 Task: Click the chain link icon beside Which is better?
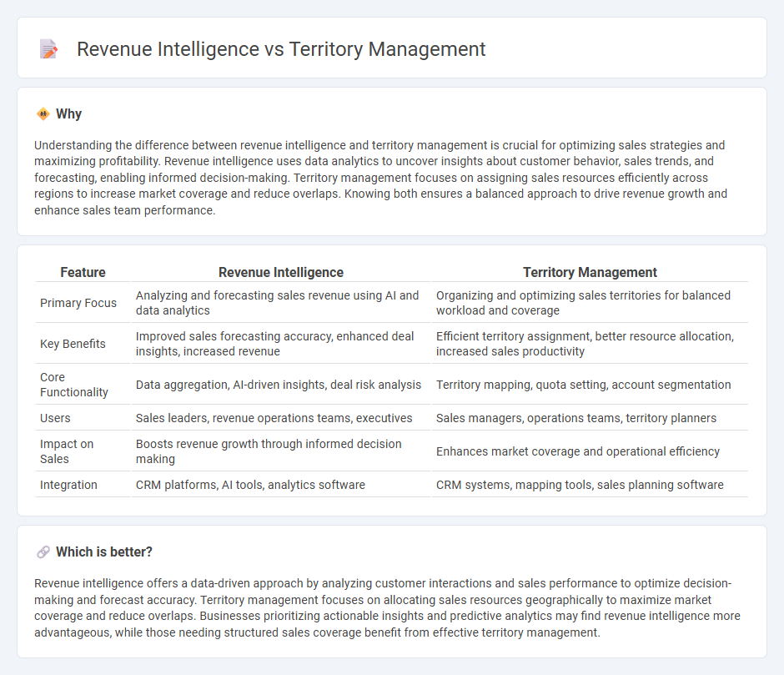coord(43,552)
